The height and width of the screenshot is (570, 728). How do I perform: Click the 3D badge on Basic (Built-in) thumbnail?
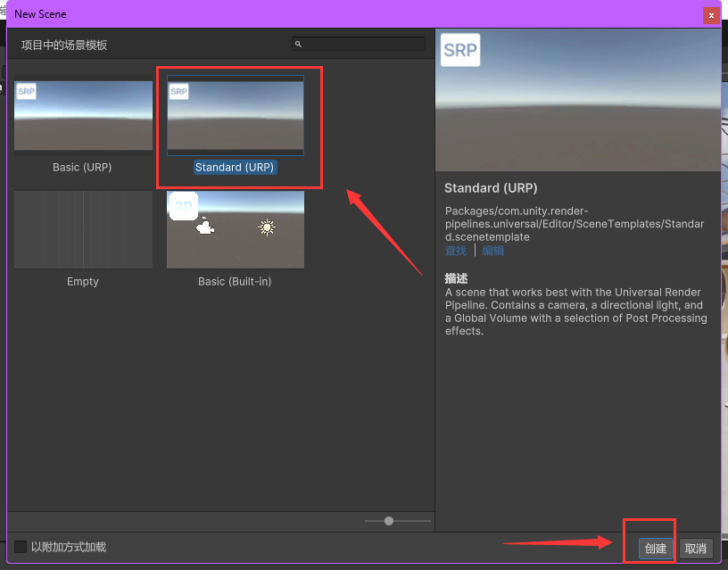tap(183, 206)
